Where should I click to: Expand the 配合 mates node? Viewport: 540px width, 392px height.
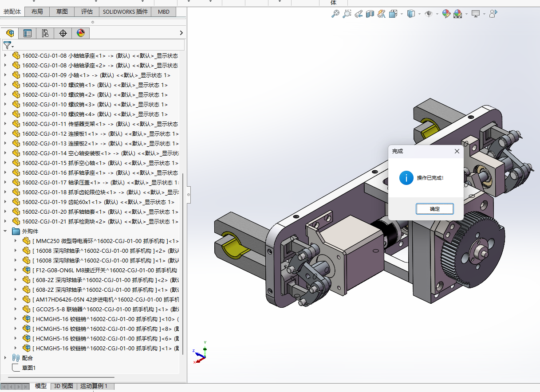pyautogui.click(x=5, y=358)
